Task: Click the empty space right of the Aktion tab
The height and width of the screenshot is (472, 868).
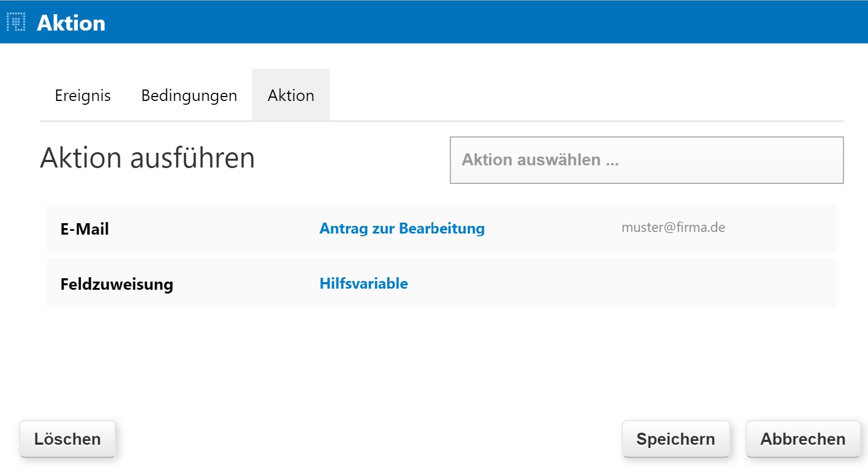Action: (x=546, y=95)
